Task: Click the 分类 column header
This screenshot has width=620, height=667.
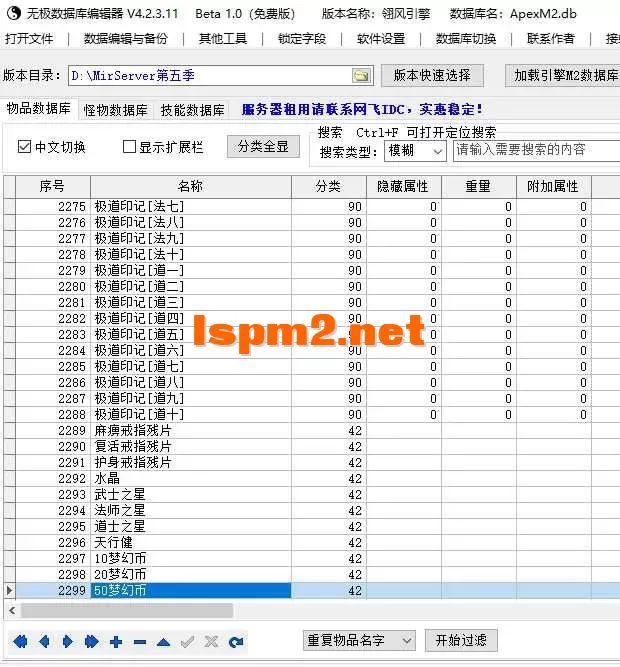Action: point(329,186)
